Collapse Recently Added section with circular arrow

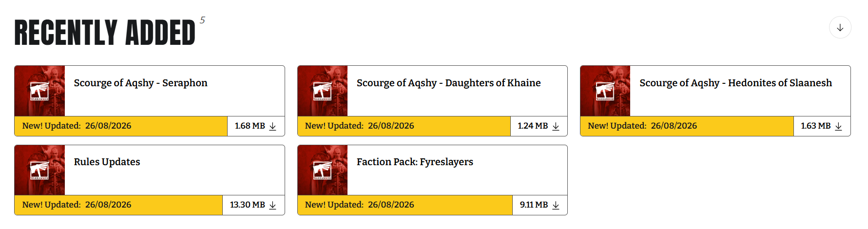click(840, 28)
